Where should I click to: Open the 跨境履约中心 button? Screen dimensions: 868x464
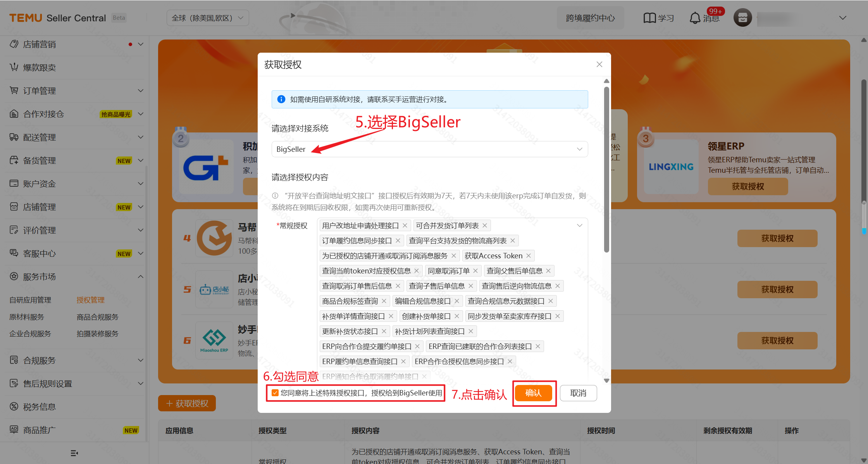590,18
